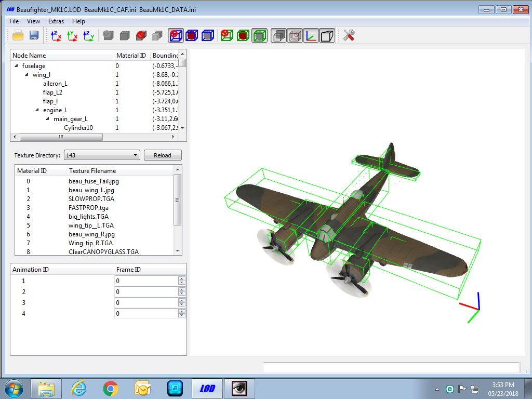Open settings with the wrench tools icon
This screenshot has height=399, width=532.
point(349,35)
